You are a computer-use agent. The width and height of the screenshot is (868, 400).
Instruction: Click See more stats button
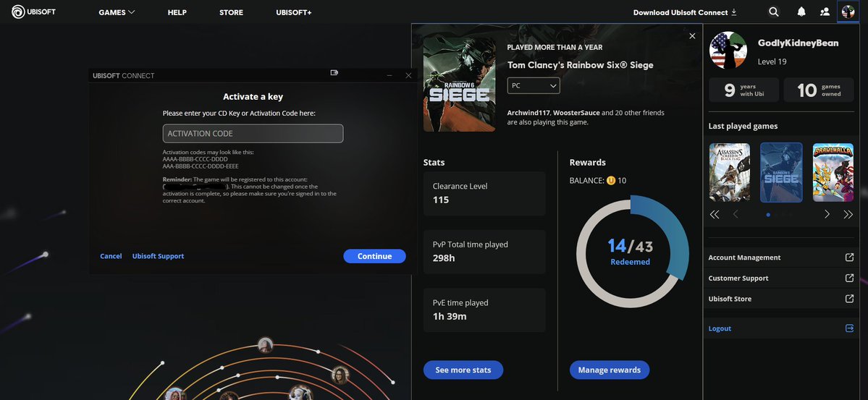[463, 370]
